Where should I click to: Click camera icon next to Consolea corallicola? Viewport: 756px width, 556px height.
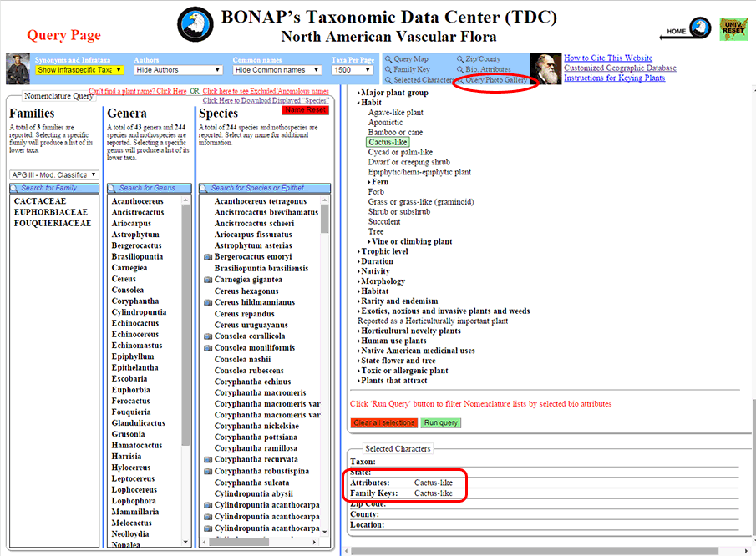[208, 336]
